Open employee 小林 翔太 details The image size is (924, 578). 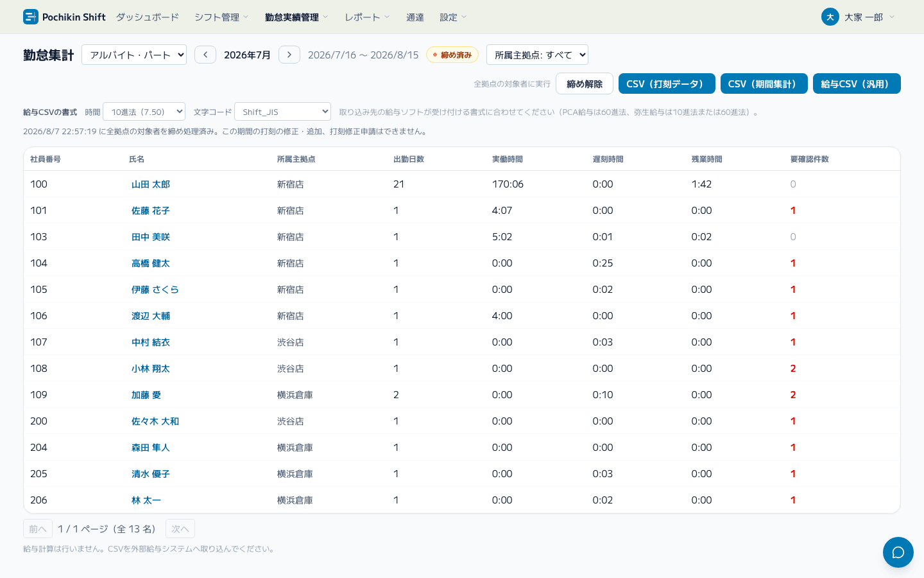(x=151, y=369)
